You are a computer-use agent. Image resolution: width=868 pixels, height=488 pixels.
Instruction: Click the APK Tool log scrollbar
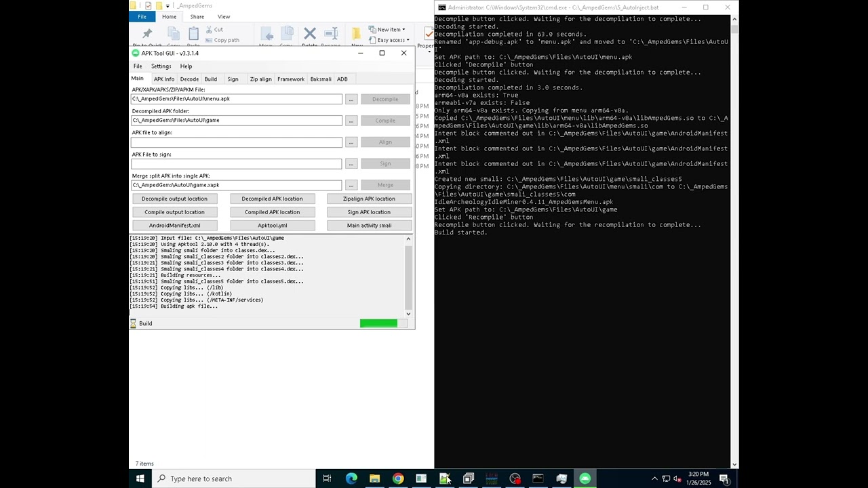pos(408,276)
